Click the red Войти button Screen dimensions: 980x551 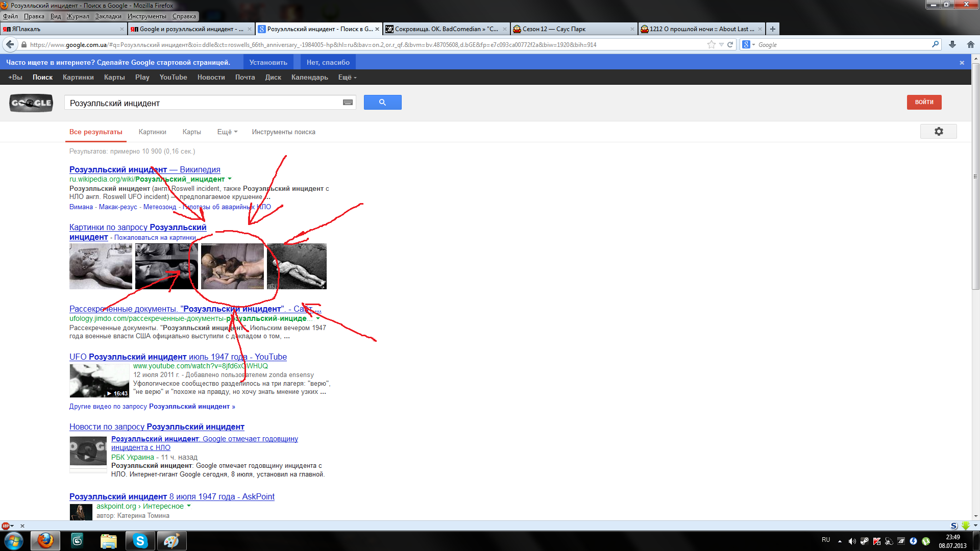coord(924,102)
